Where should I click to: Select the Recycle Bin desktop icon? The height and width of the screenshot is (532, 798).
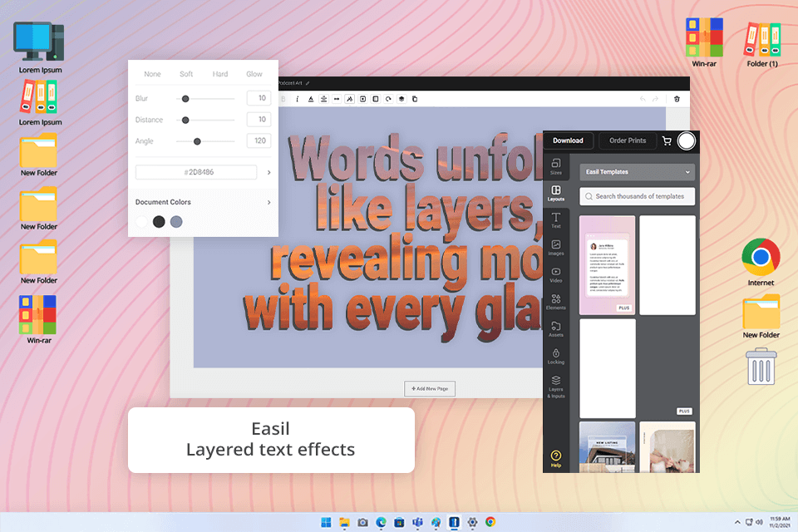761,366
